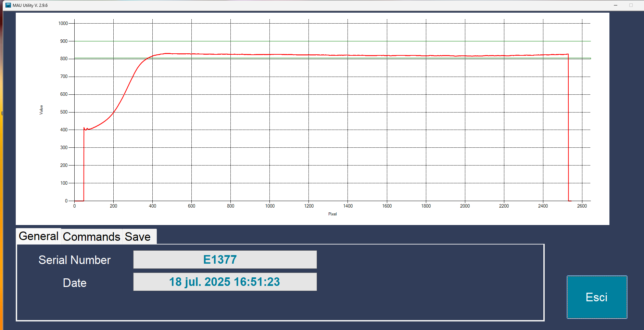Click the 2400 label on the Pixel axis
Viewport: 644px width, 330px height.
coord(543,206)
